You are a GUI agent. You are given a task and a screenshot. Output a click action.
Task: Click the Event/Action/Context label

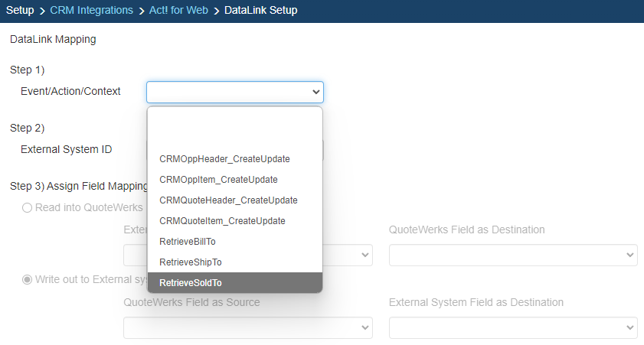[x=70, y=91]
